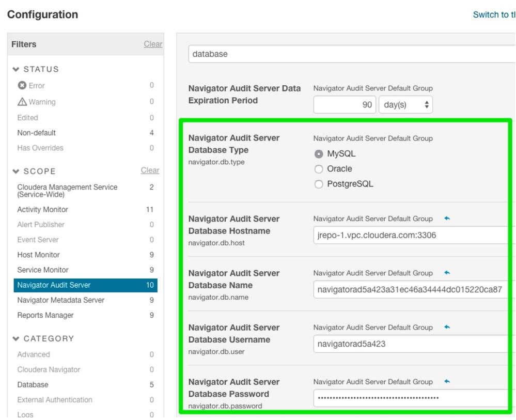
Task: Click the Error status icon filter
Action: (x=22, y=86)
